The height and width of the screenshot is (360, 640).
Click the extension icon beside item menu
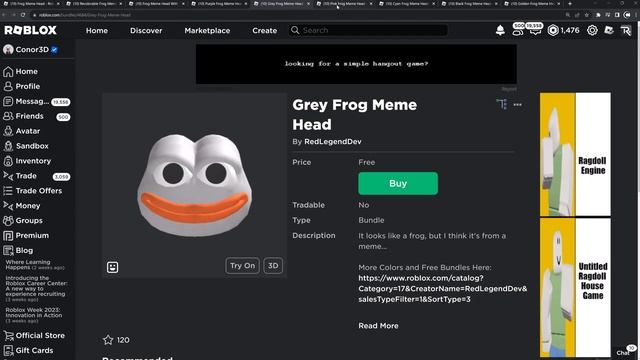tap(502, 104)
